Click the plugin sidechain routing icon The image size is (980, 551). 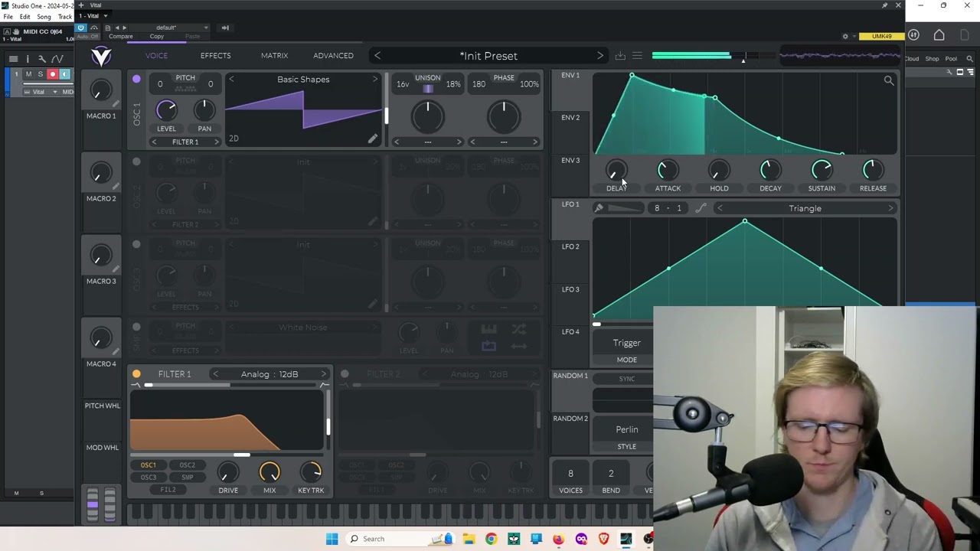coord(225,28)
